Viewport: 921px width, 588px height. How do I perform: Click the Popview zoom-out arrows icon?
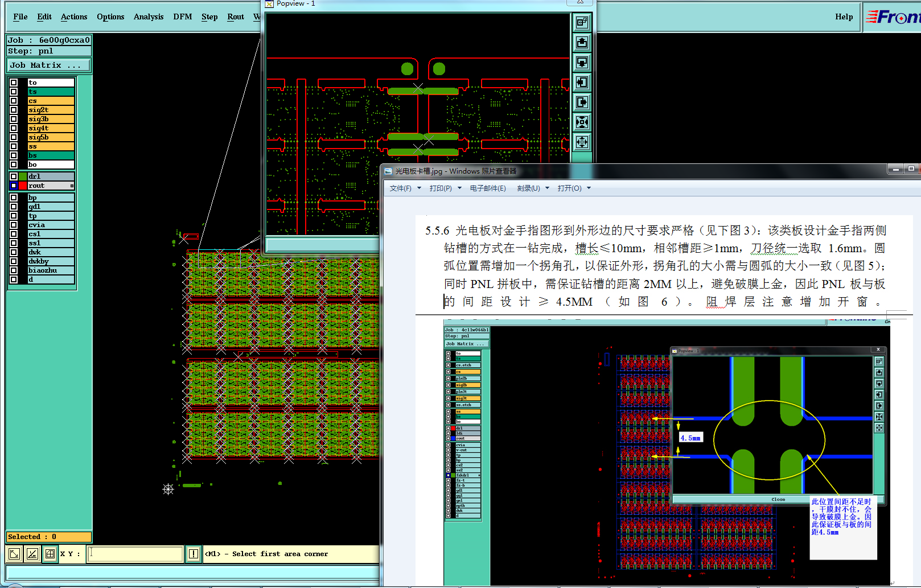[x=582, y=142]
